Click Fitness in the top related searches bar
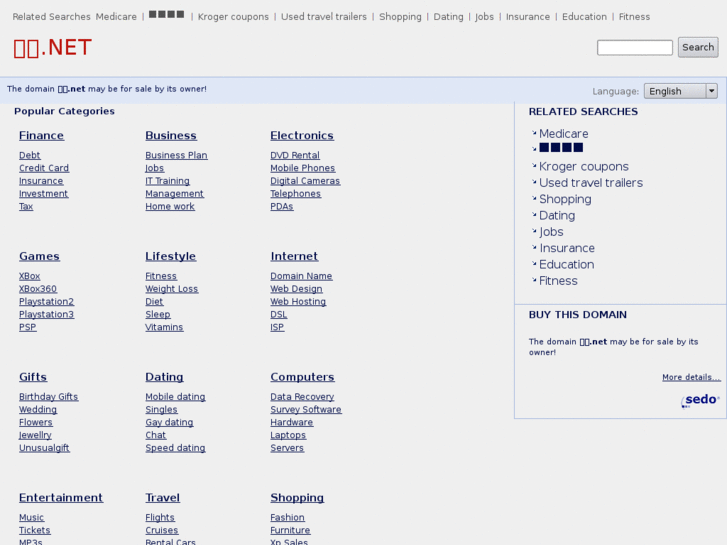This screenshot has height=545, width=727. pyautogui.click(x=634, y=17)
